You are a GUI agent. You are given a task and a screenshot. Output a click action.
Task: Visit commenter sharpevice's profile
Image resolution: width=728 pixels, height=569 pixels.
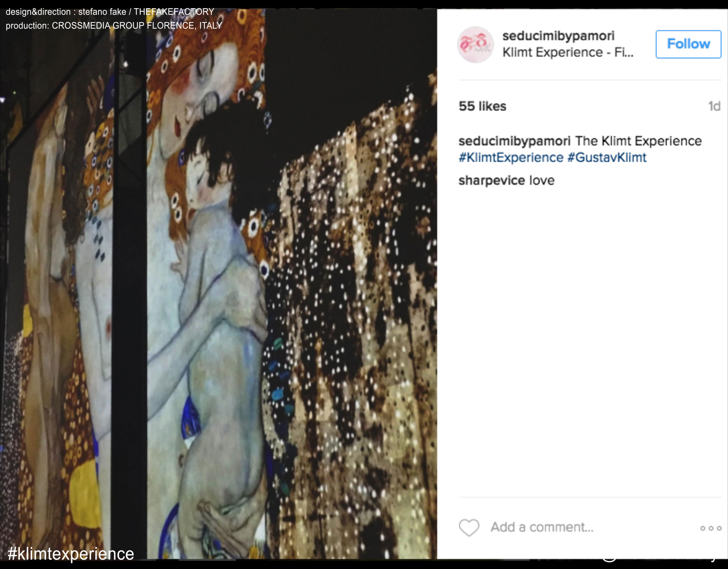tap(492, 181)
